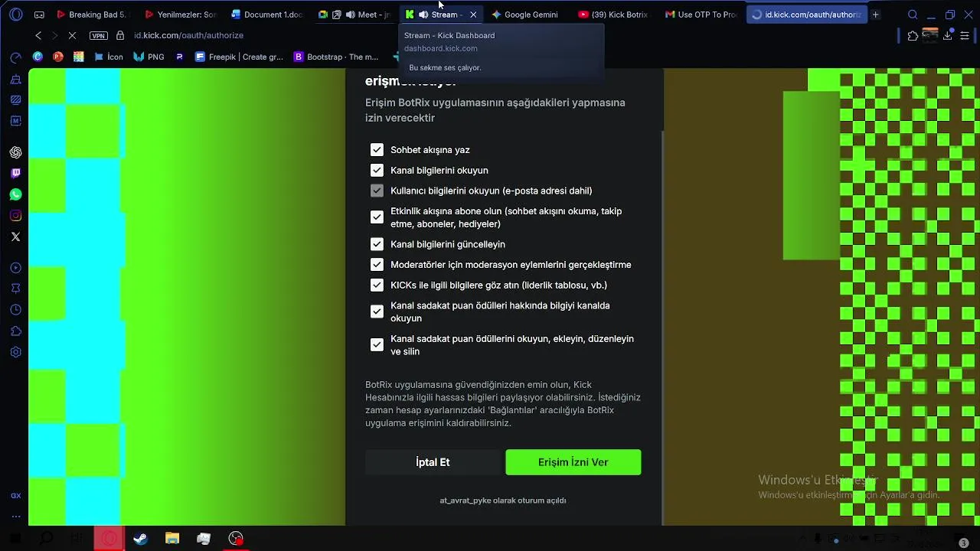The height and width of the screenshot is (551, 980).
Task: Open the sidebar three-dots menu
Action: pyautogui.click(x=15, y=517)
